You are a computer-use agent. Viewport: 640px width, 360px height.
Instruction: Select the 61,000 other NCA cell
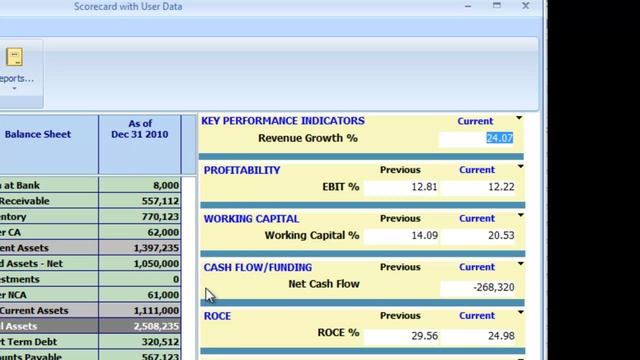click(140, 295)
